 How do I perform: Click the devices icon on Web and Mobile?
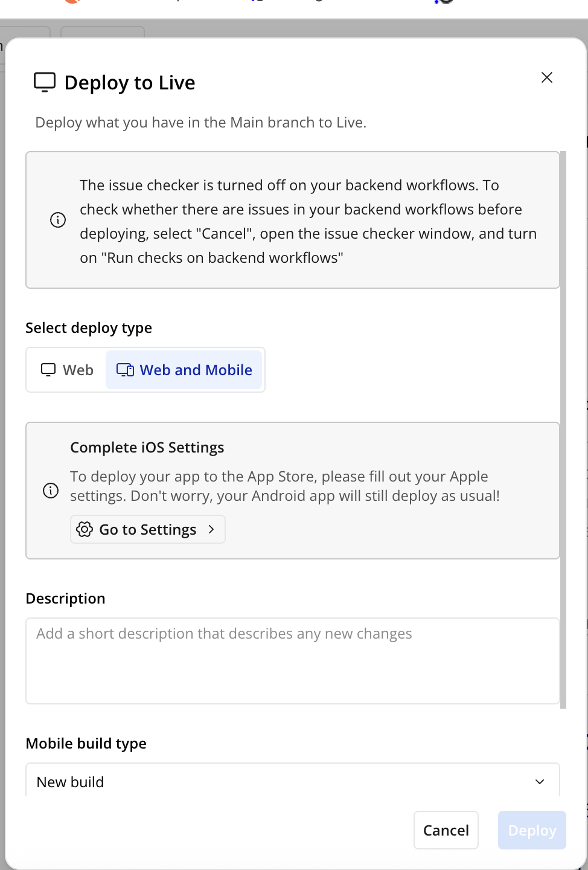coord(125,370)
